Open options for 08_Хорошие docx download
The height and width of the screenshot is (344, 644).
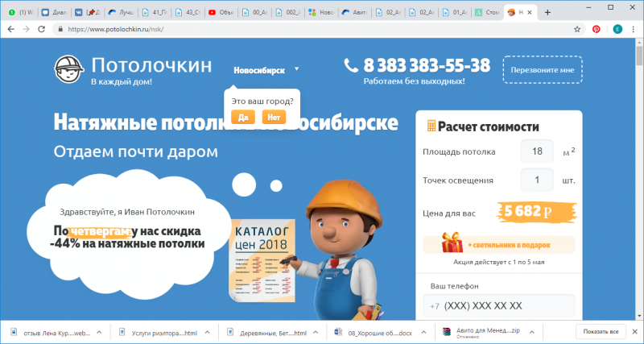point(423,332)
